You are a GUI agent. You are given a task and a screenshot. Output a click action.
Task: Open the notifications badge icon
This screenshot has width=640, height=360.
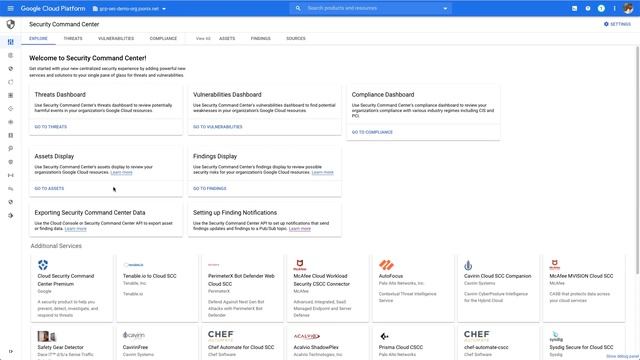click(601, 8)
